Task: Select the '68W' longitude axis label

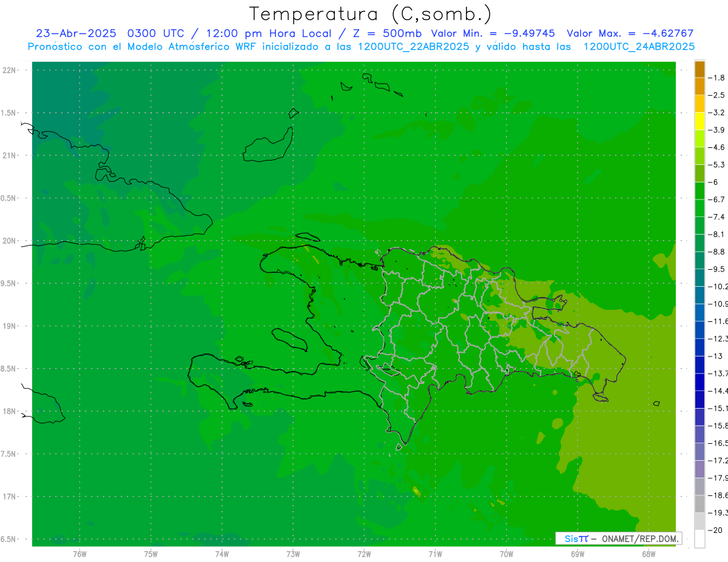Action: pos(648,554)
